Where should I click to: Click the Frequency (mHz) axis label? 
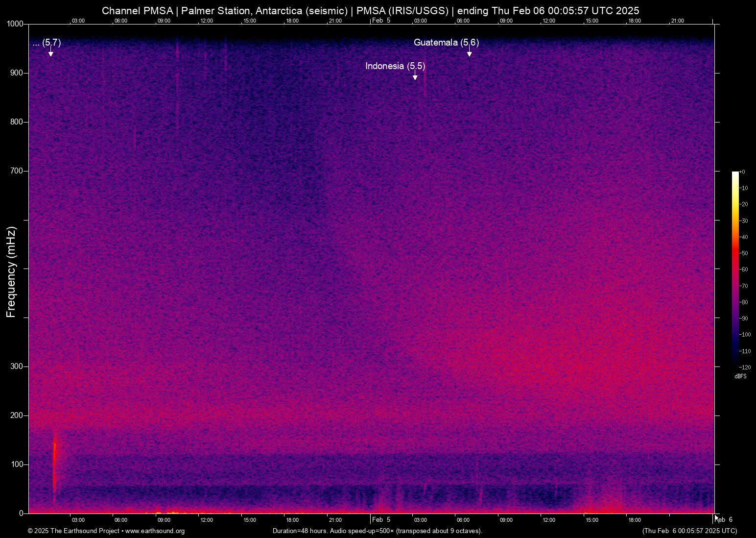tap(11, 272)
